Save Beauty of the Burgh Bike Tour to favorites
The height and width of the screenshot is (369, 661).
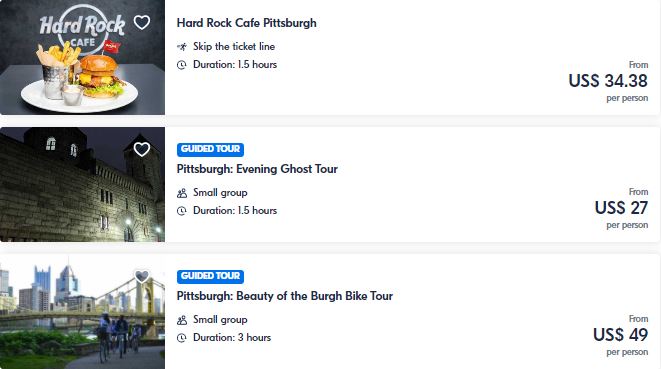coord(142,276)
